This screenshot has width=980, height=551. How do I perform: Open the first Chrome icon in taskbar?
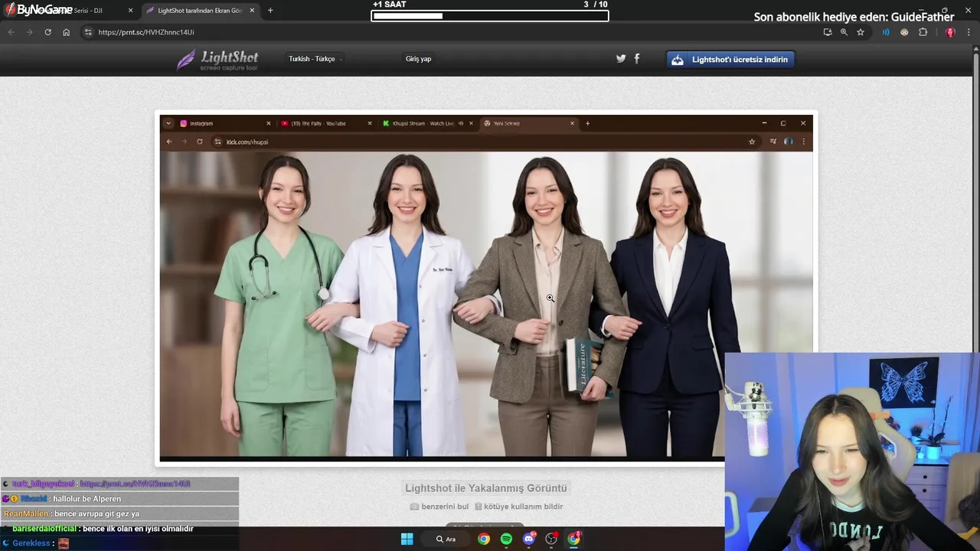(484, 539)
